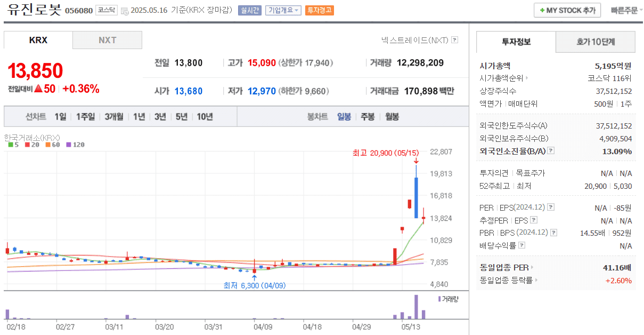Viewport: 644px width, 335px height.
Task: Click the 넥스트레이드(NXT) link
Action: click(415, 40)
